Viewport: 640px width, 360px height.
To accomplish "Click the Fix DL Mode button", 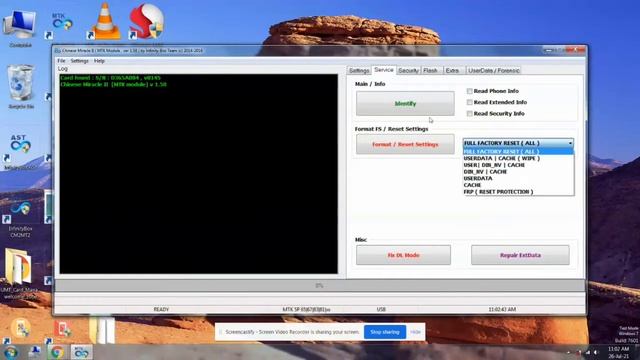I will [403, 255].
